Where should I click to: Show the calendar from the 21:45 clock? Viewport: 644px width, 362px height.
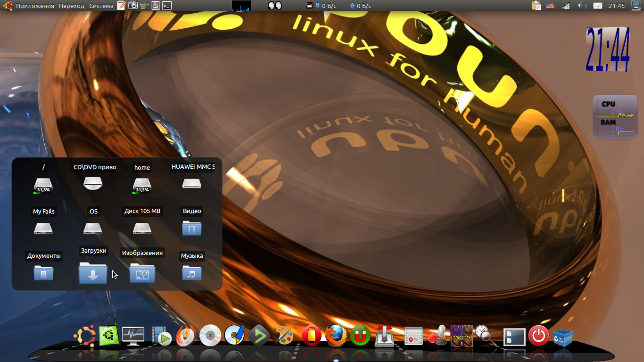617,6
